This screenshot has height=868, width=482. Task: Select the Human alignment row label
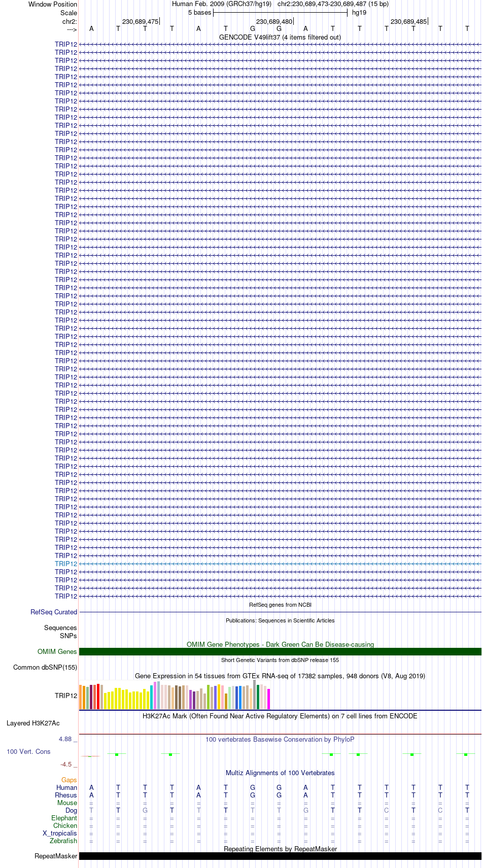(67, 787)
